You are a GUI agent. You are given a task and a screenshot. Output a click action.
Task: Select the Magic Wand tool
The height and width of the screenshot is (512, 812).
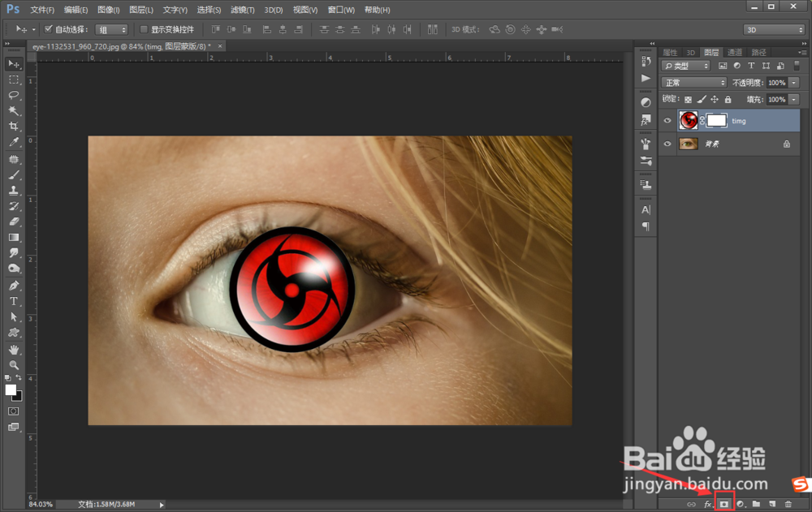point(14,111)
